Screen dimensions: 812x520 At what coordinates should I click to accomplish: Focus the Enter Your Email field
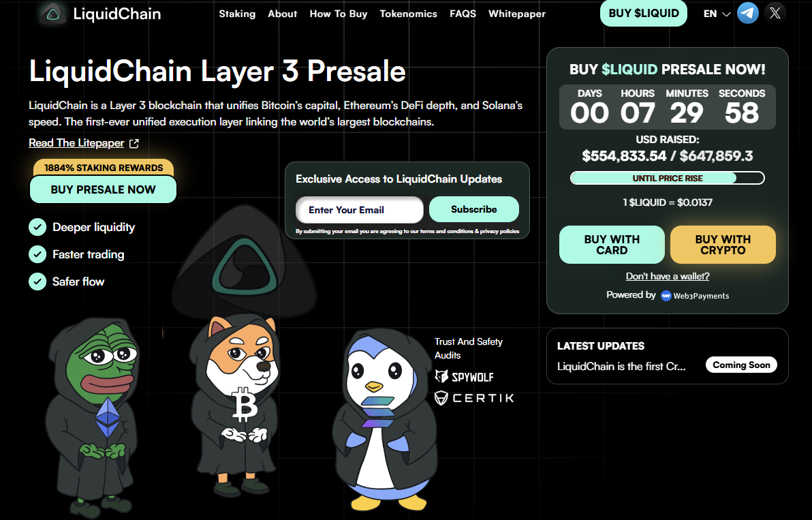pos(360,210)
